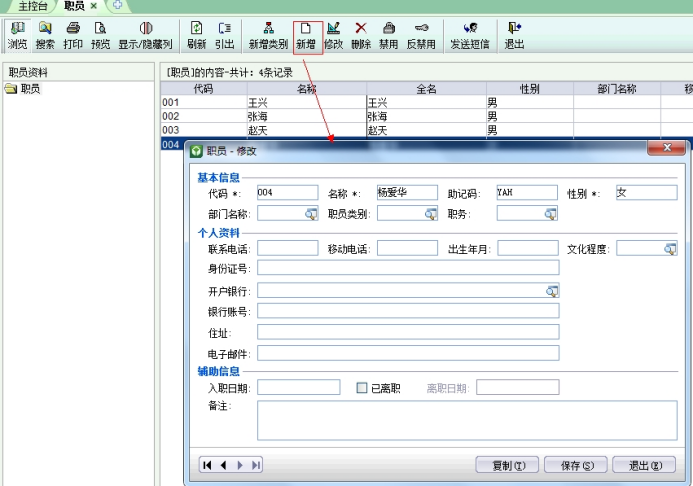Image resolution: width=693 pixels, height=486 pixels.
Task: Click the 全名 column header
Action: [x=426, y=88]
